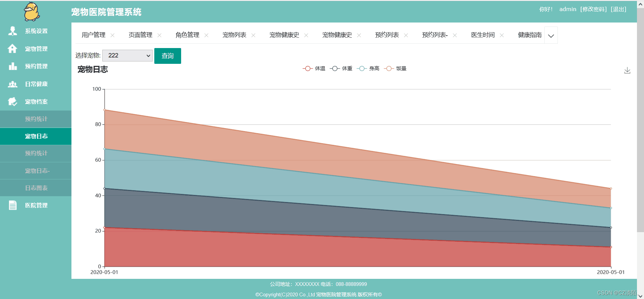Viewport: 644px width, 299px height.
Task: Close the 用户管理 tab
Action: click(112, 35)
